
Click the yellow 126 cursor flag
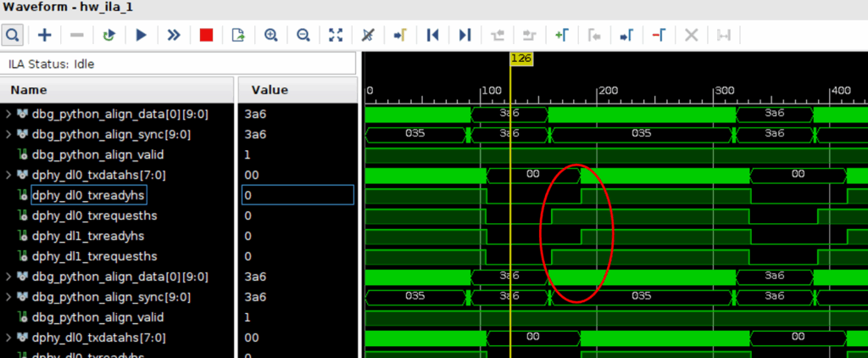pos(521,59)
